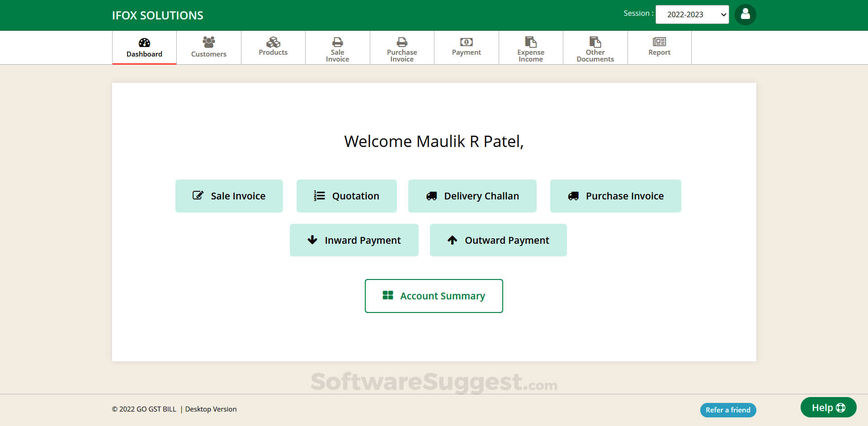Click the Payment money icon
The height and width of the screenshot is (426, 868).
tap(466, 42)
